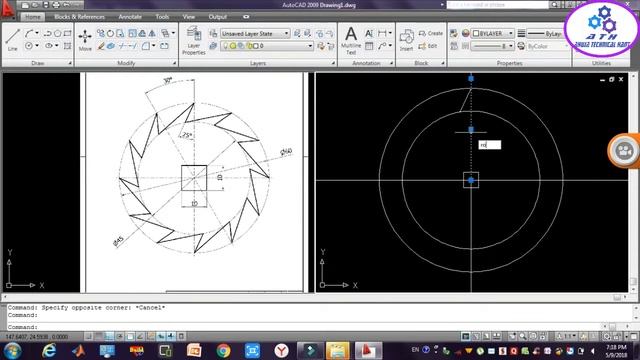Screen dimensions: 640x360
Task: Open the ByLayer color dropdown
Action: click(493, 33)
